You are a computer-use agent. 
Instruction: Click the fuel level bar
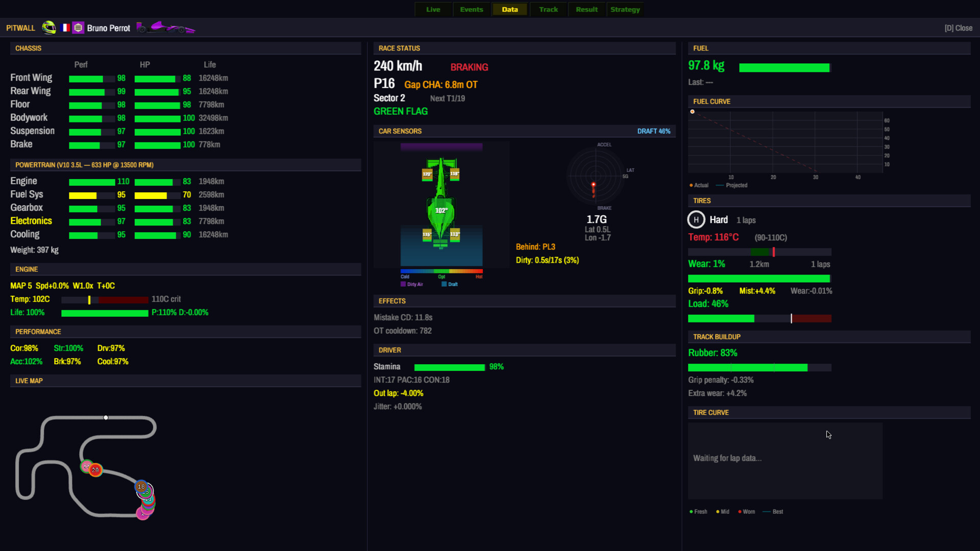[x=785, y=68]
